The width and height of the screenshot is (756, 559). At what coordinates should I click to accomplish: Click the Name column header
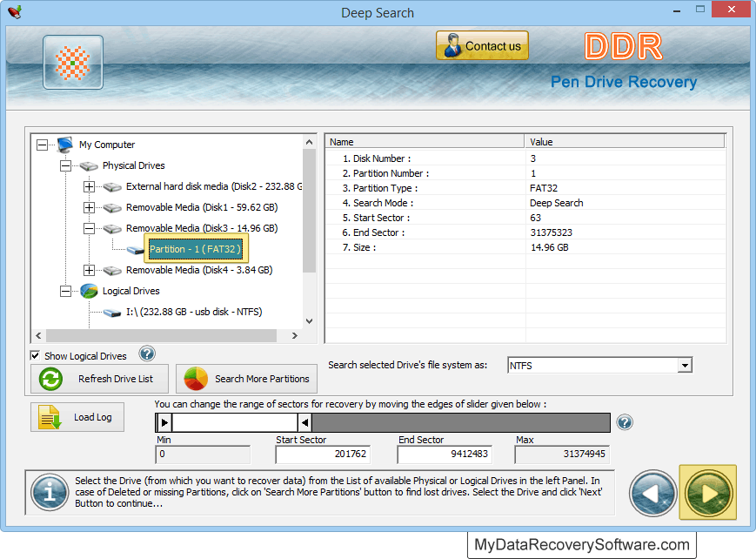click(425, 142)
